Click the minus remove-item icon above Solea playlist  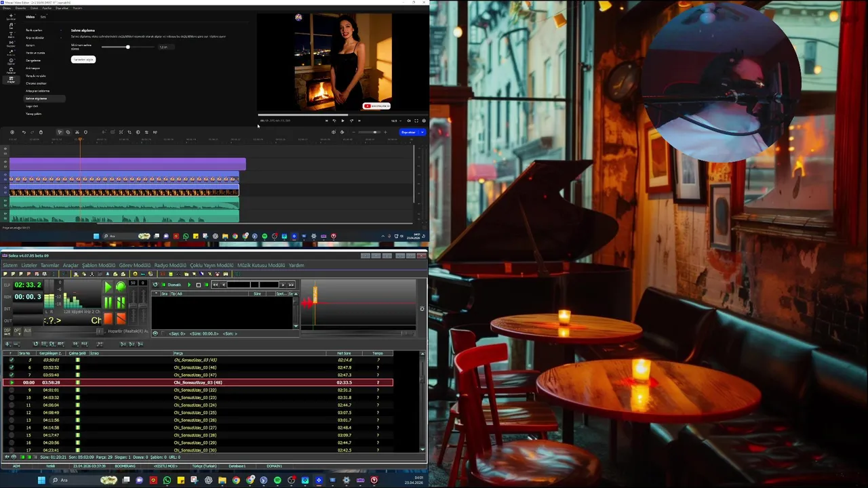(x=17, y=344)
